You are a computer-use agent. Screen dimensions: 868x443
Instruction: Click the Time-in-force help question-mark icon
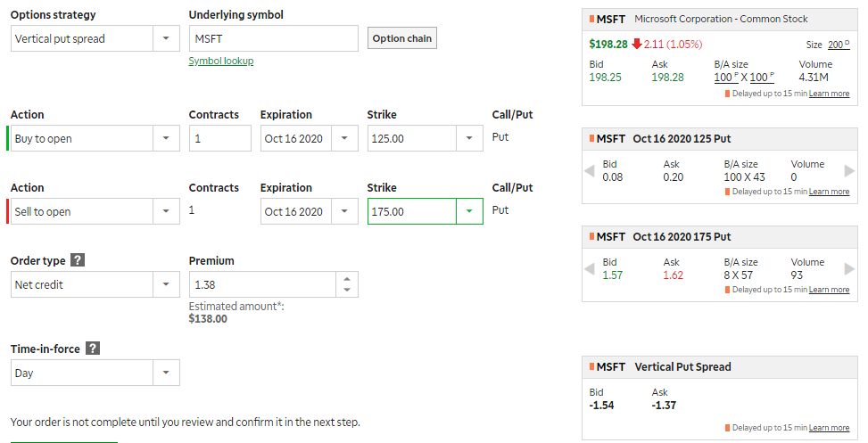[93, 349]
